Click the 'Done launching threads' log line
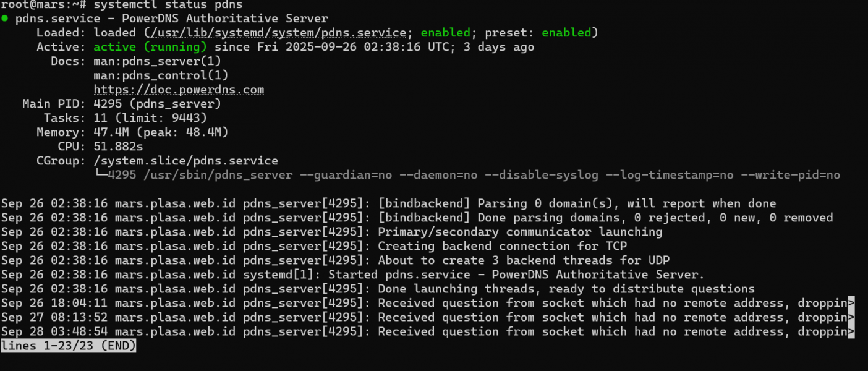The image size is (868, 371). point(566,289)
